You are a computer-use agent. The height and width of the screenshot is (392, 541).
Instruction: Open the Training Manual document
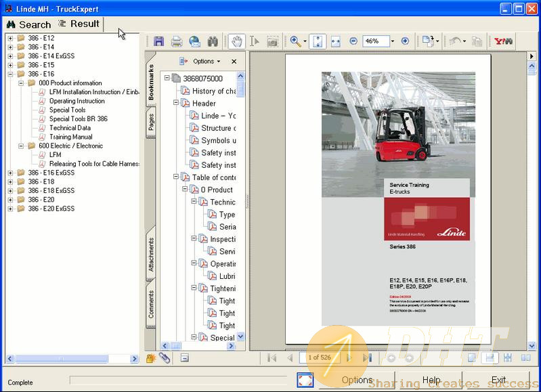click(x=70, y=137)
